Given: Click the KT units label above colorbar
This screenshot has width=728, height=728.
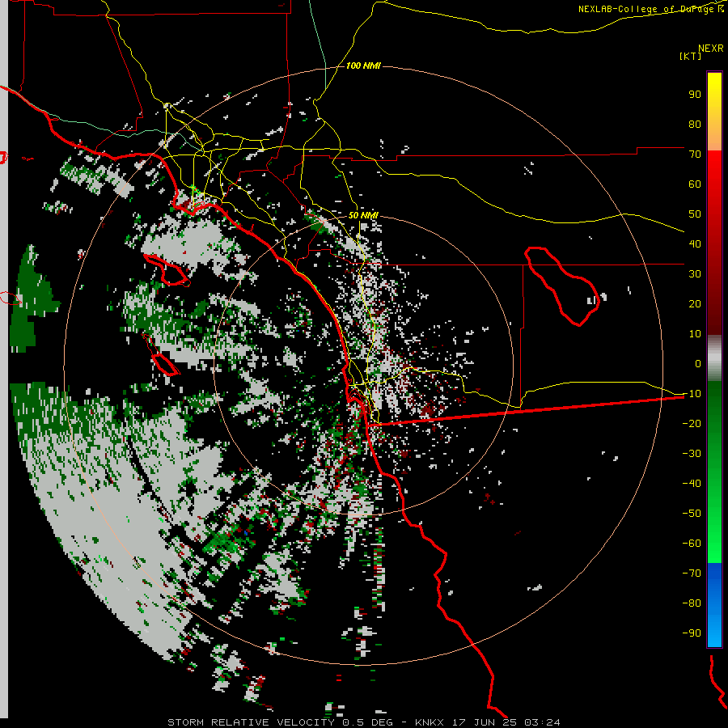Looking at the screenshot, I should click(691, 56).
